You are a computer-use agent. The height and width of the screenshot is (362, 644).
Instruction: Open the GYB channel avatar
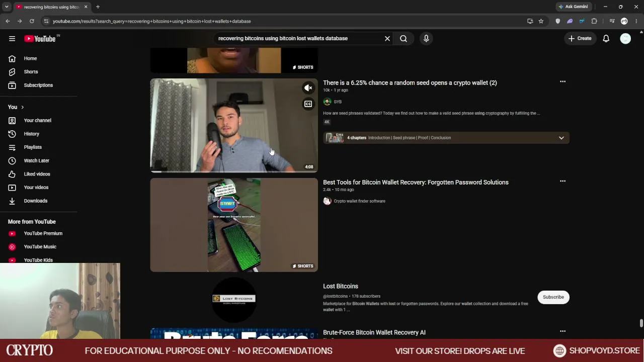(327, 102)
